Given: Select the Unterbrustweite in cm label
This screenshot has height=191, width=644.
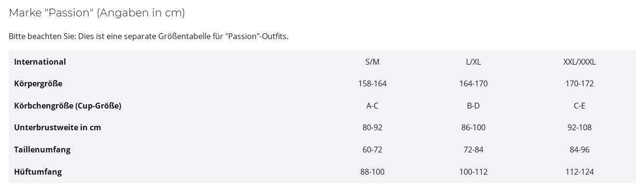Looking at the screenshot, I should pyautogui.click(x=57, y=127).
